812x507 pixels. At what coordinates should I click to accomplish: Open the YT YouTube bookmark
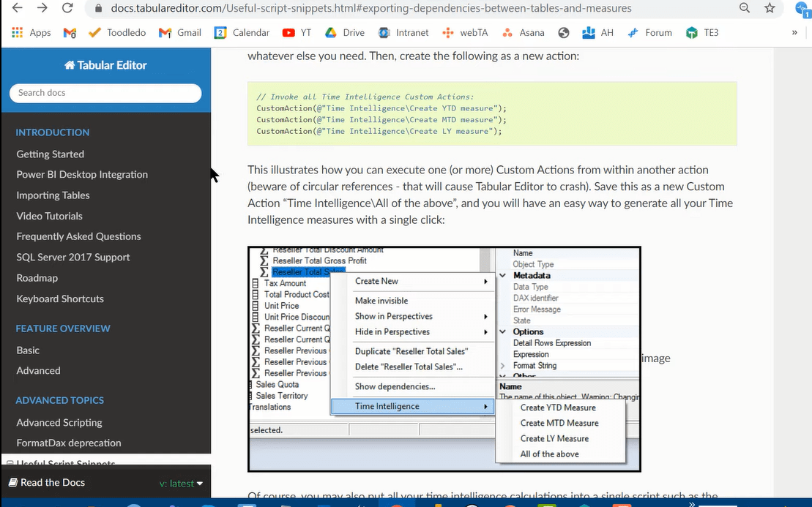(x=297, y=33)
